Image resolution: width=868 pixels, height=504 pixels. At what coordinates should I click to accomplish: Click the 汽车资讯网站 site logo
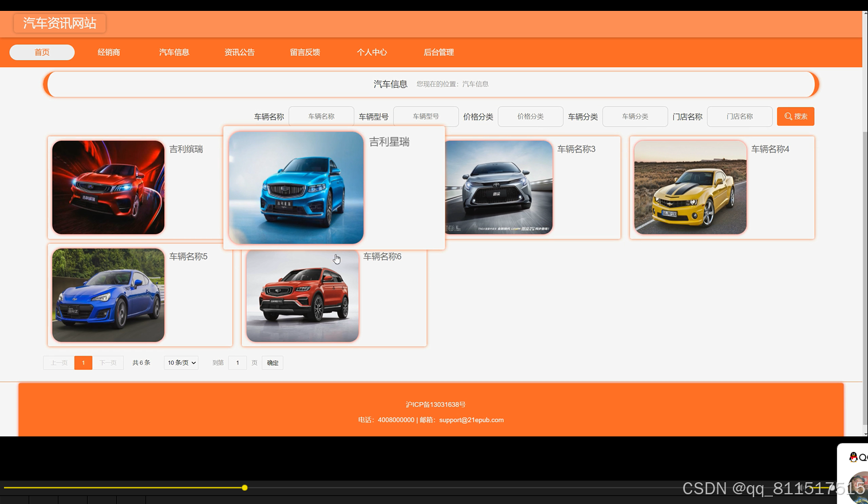(60, 23)
